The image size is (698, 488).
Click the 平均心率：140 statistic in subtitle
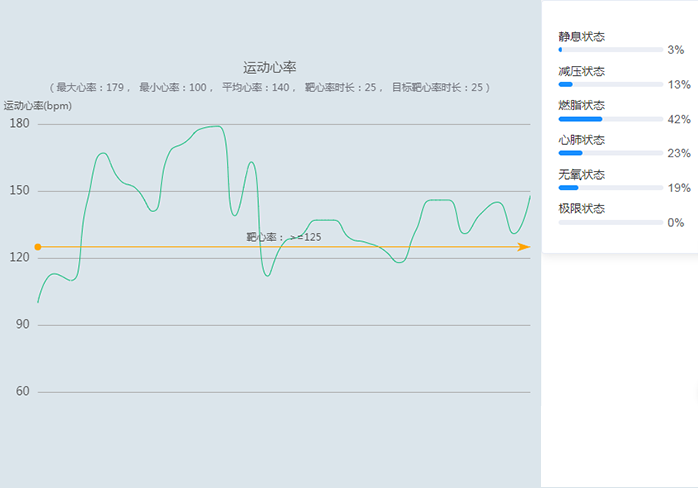point(258,88)
